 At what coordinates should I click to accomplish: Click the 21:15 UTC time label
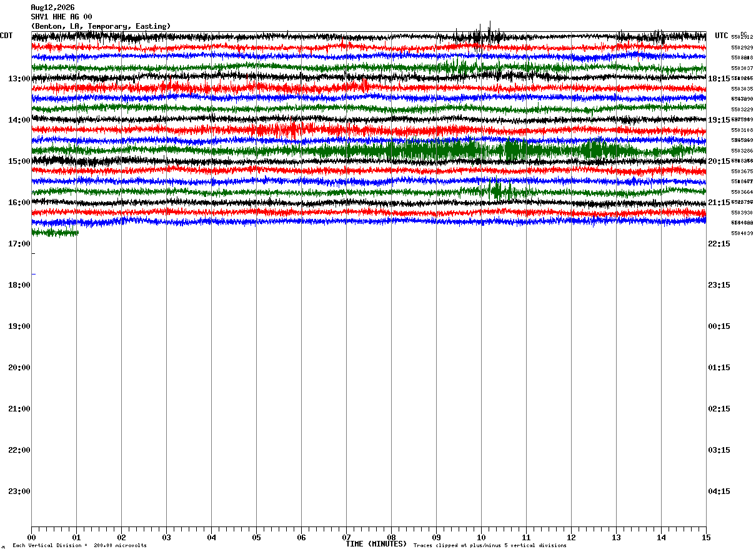click(719, 203)
